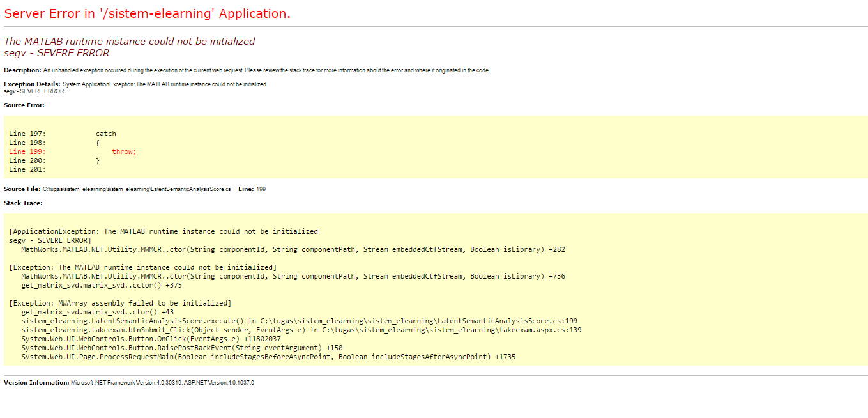Select the 'catch' keyword on Line 197
868x418 pixels.
[105, 133]
